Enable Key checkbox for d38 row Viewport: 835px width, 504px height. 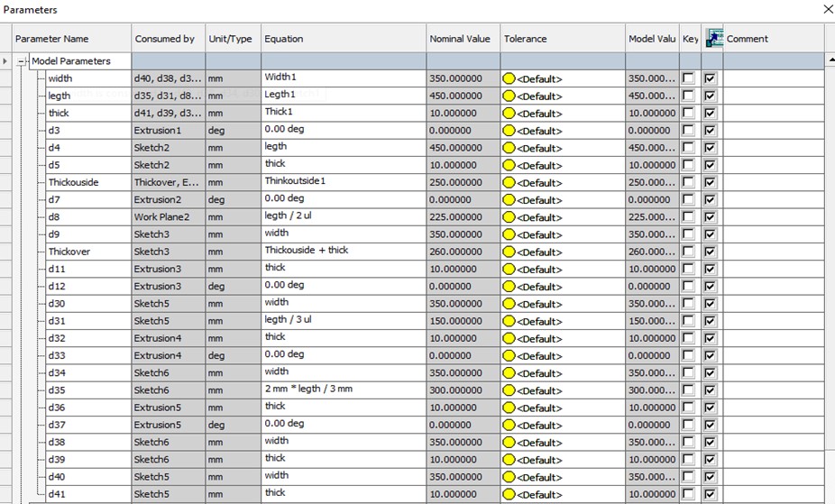(x=689, y=443)
